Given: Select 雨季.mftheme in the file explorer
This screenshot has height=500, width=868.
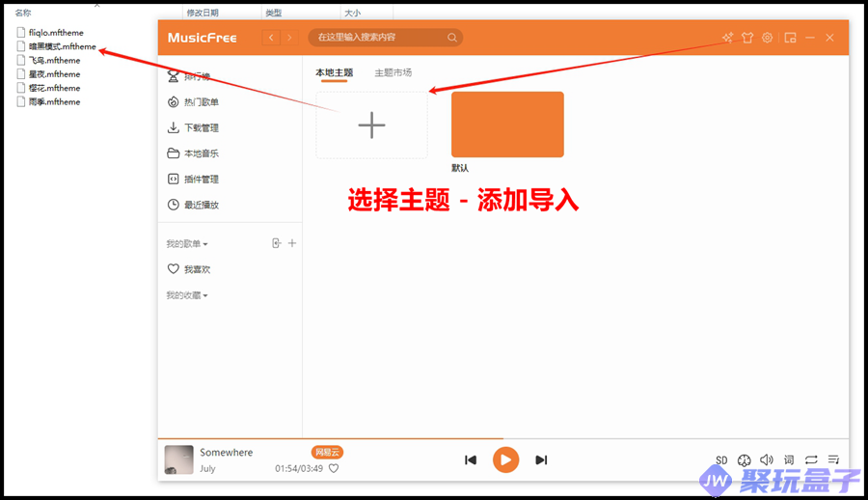Looking at the screenshot, I should point(54,102).
